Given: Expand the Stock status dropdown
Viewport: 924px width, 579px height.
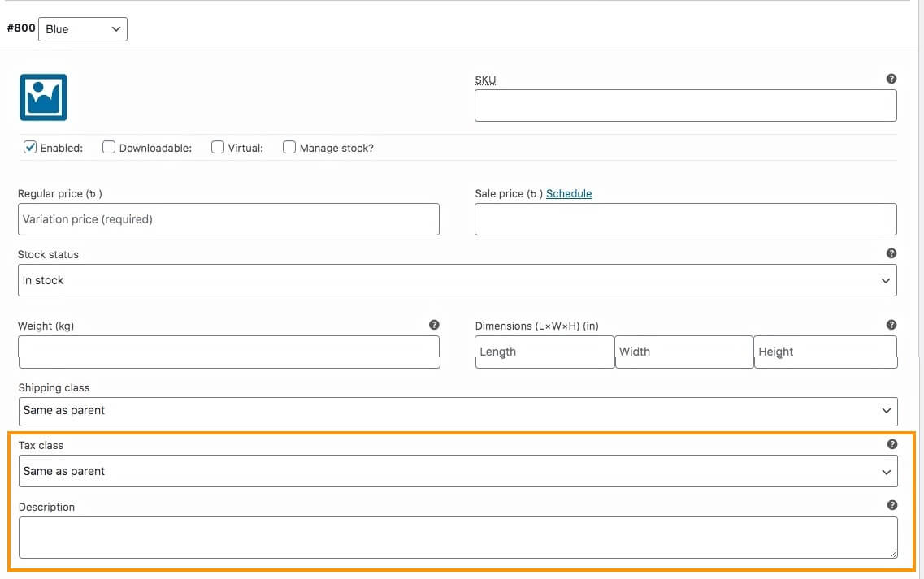Looking at the screenshot, I should [x=457, y=280].
